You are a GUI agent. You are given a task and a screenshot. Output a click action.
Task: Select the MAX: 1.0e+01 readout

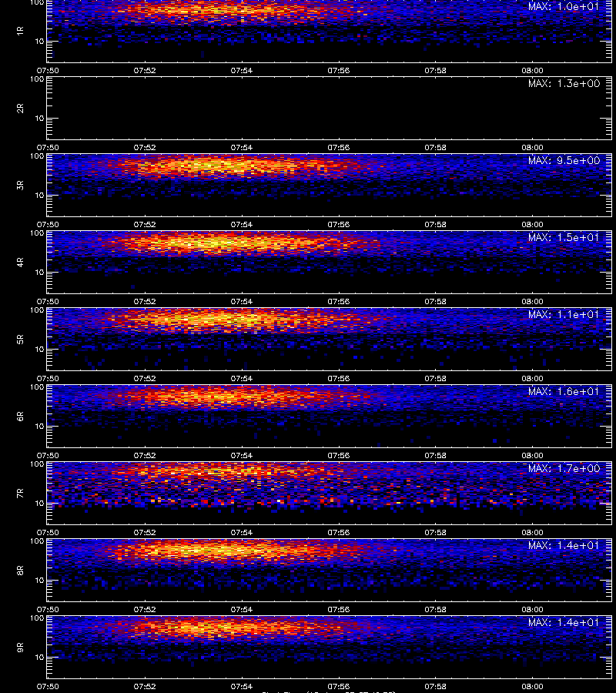564,7
